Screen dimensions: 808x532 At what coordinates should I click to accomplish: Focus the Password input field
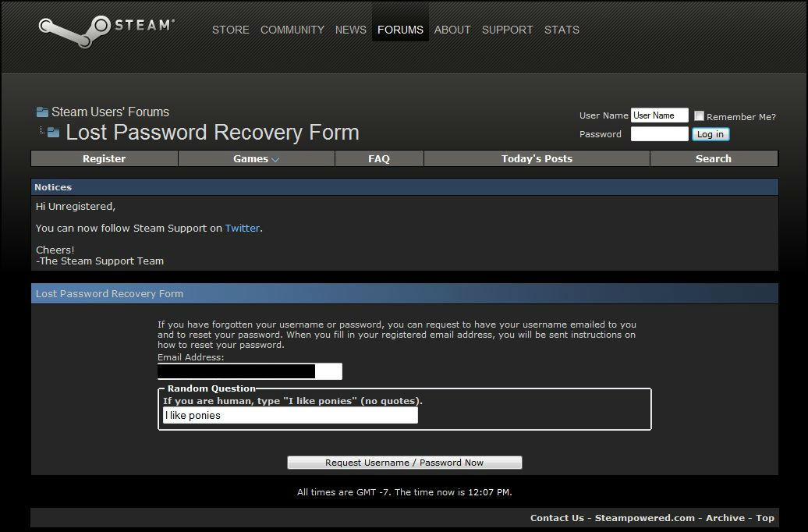click(660, 134)
